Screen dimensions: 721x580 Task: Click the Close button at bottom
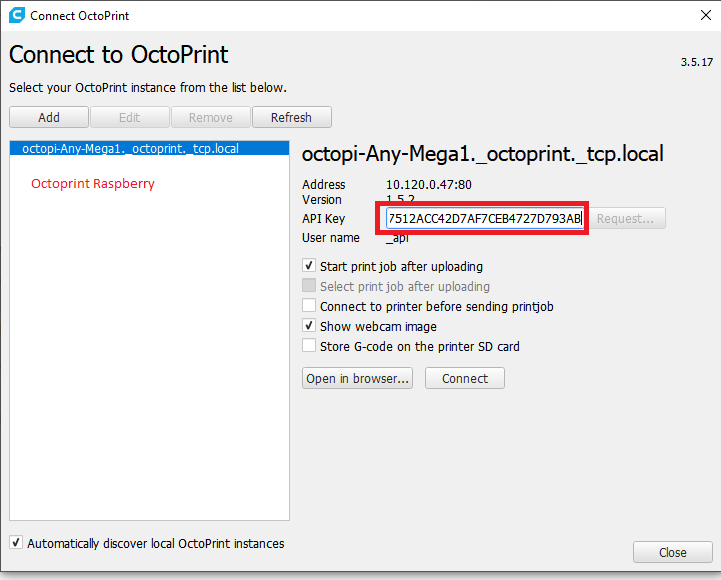[673, 552]
